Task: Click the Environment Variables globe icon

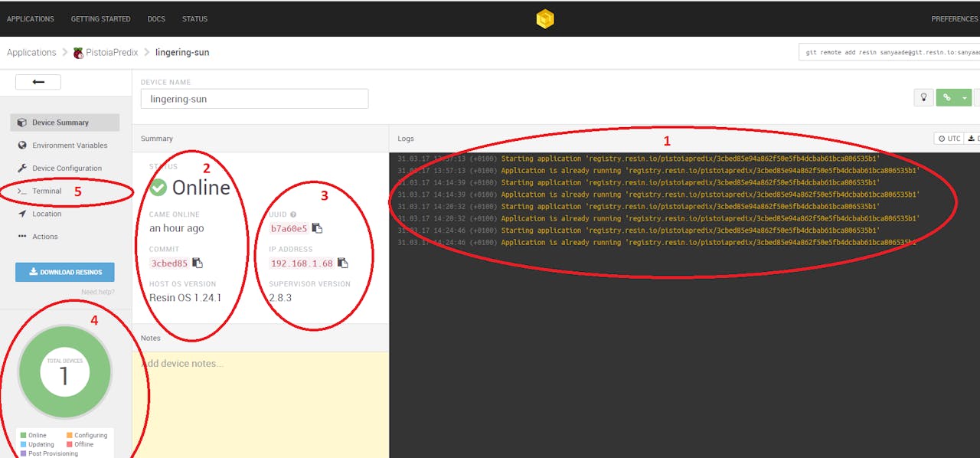Action: (22, 146)
